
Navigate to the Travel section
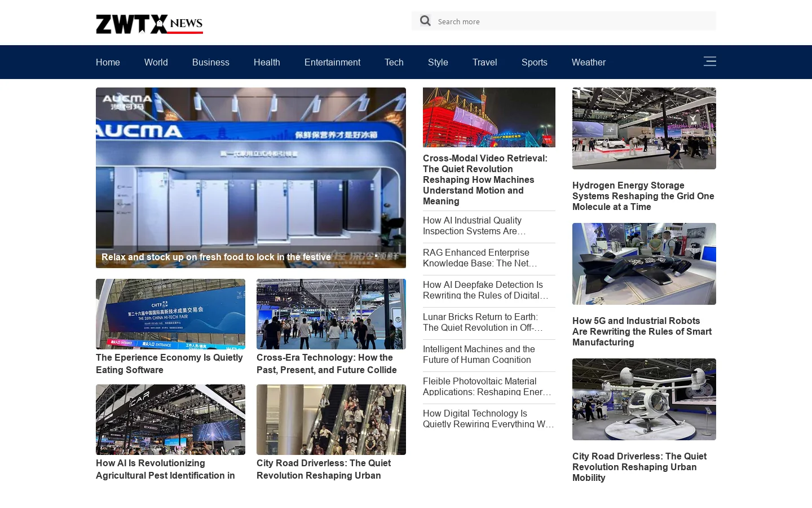click(485, 62)
